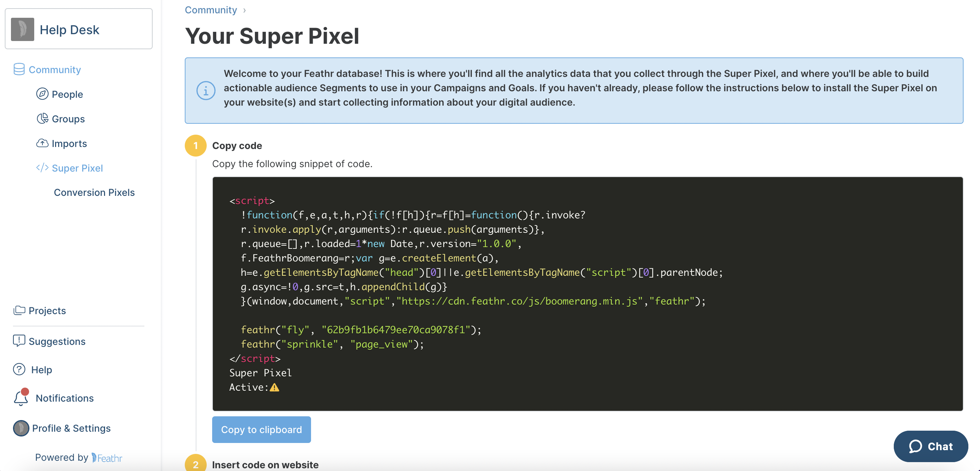Select the Conversion Pixels menu item
This screenshot has width=980, height=471.
click(x=94, y=192)
